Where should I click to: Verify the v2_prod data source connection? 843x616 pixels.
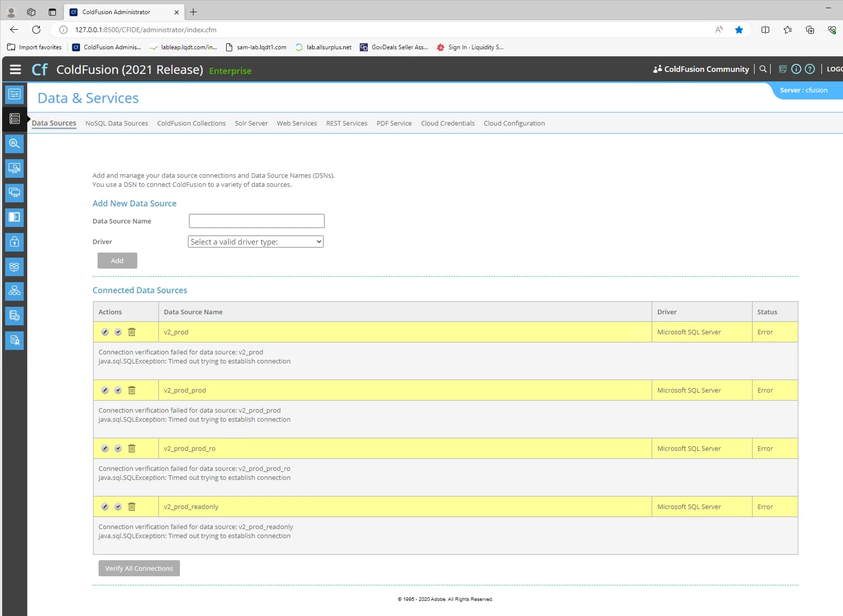tap(118, 332)
